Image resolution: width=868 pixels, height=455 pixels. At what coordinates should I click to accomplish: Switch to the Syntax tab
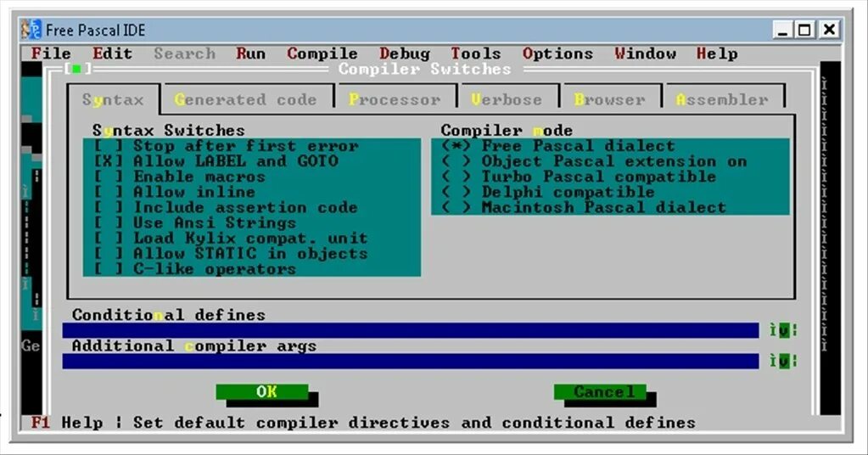point(114,99)
